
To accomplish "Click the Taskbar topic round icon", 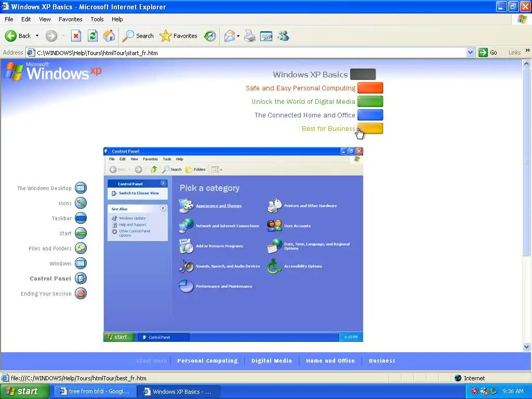I will (81, 218).
